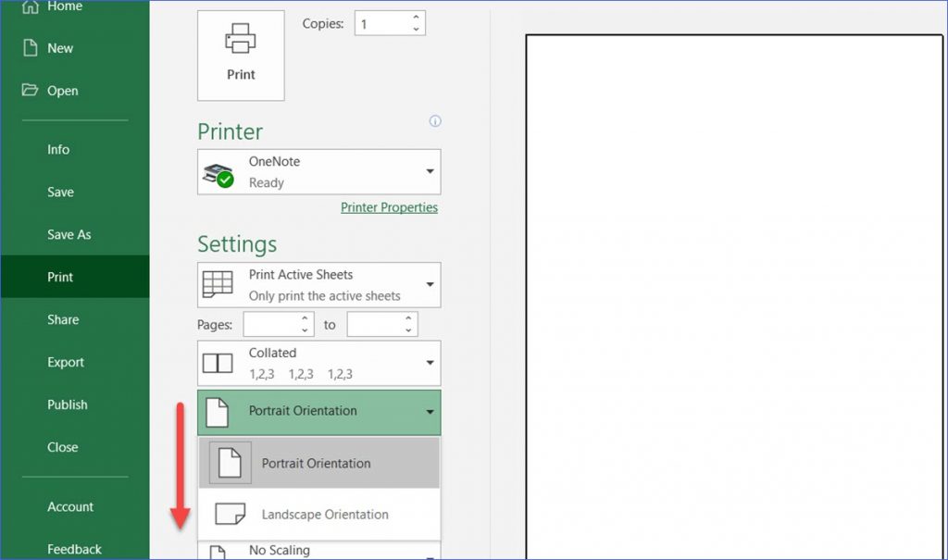The width and height of the screenshot is (948, 560).
Task: Select Portrait Orientation from the open dropdown
Action: click(315, 462)
